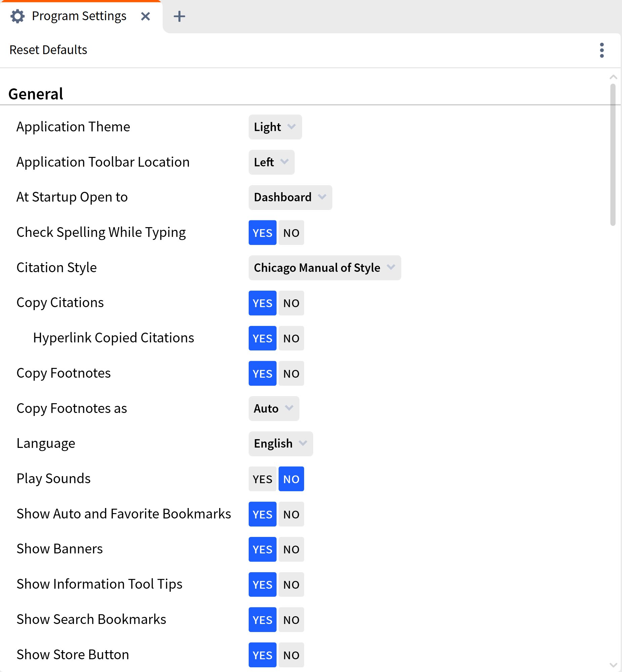622x672 pixels.
Task: Open the Citation Style selector
Action: pyautogui.click(x=324, y=268)
